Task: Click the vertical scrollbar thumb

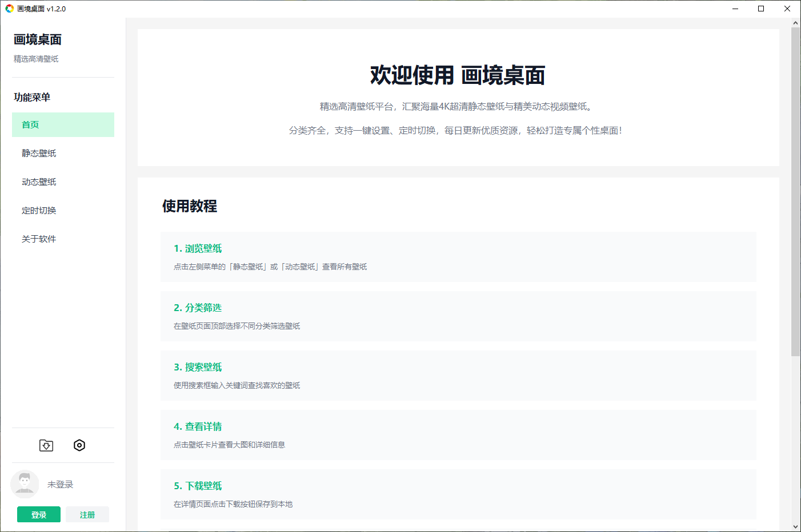Action: (x=795, y=191)
